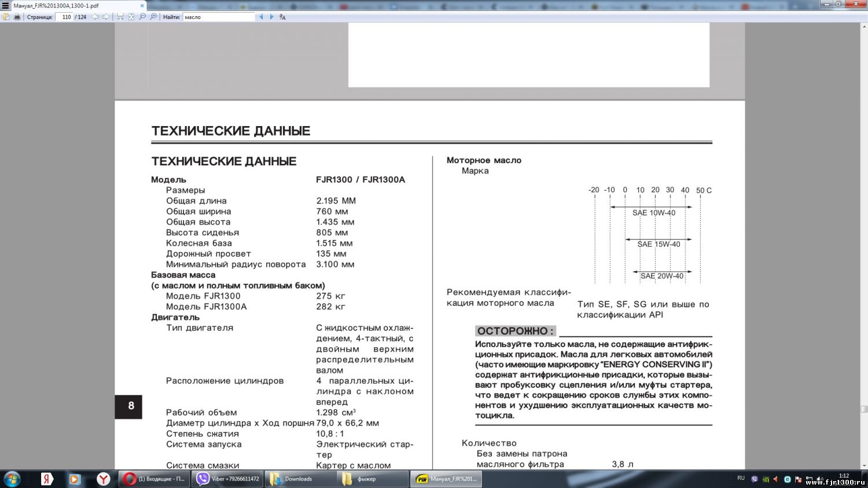The image size is (868, 488).
Task: Open the Downloads folder taskbar button
Action: pyautogui.click(x=301, y=479)
